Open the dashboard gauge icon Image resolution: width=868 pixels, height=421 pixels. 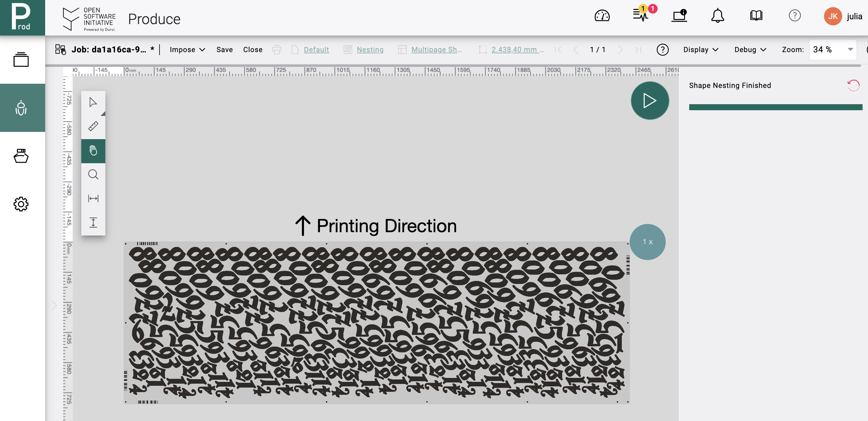[602, 16]
